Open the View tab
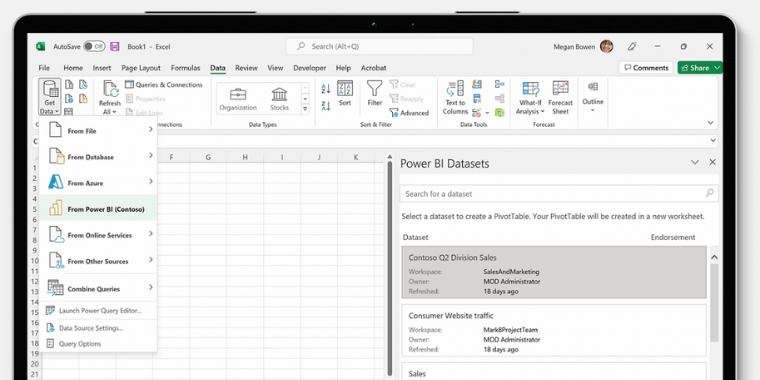This screenshot has height=380, width=760. click(x=275, y=68)
